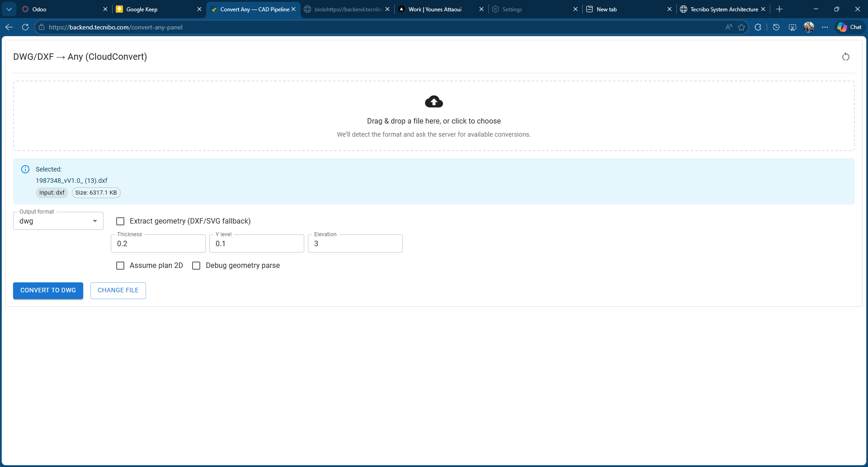
Task: Click the cloud upload icon
Action: tap(434, 102)
